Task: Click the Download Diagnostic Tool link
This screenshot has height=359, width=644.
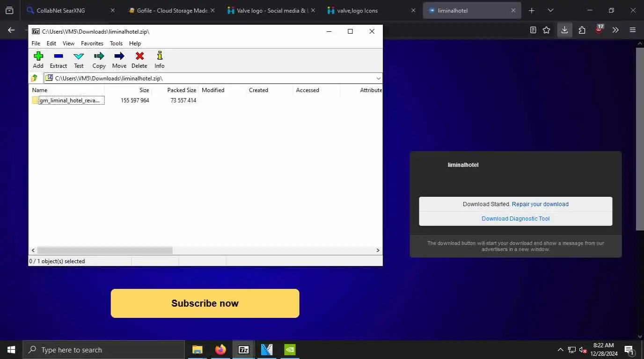Action: (516, 219)
